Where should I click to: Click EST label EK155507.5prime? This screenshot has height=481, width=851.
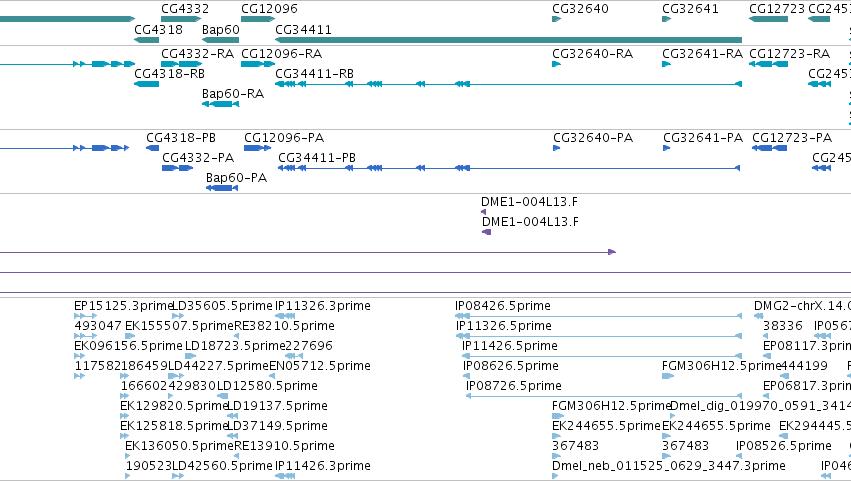tap(179, 326)
